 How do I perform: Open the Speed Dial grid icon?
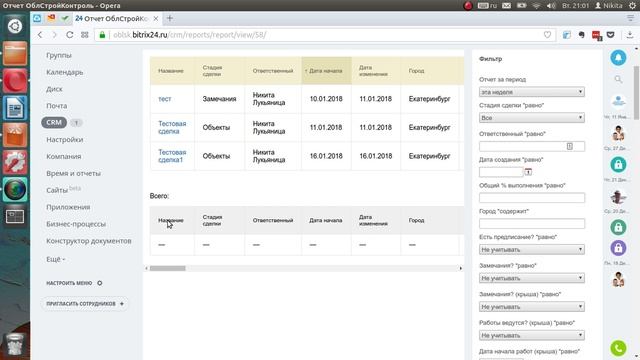84,35
